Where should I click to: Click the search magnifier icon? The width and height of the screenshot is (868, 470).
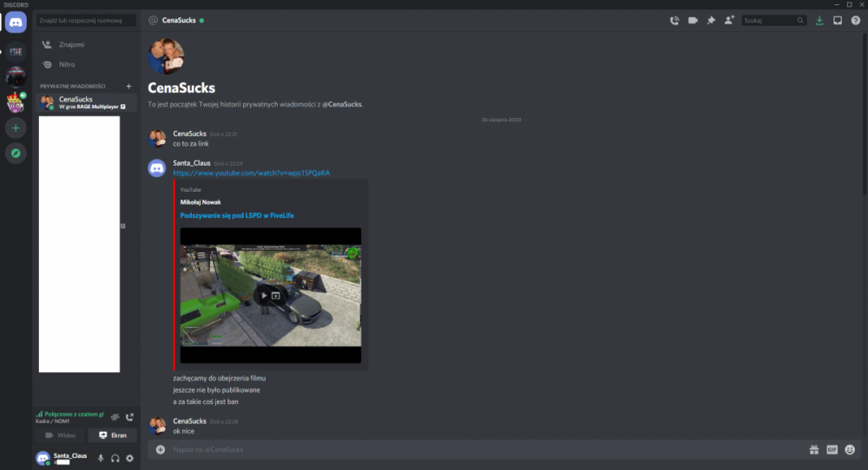coord(800,21)
